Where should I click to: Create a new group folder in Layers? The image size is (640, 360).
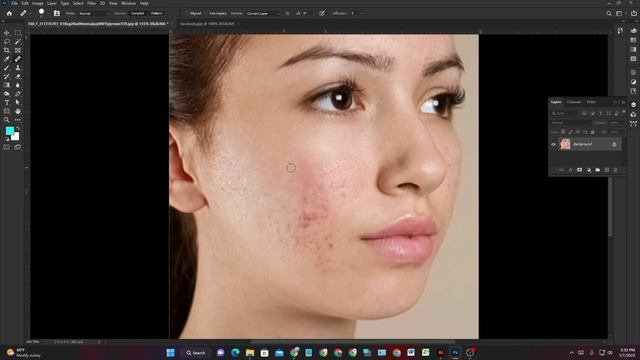click(598, 170)
